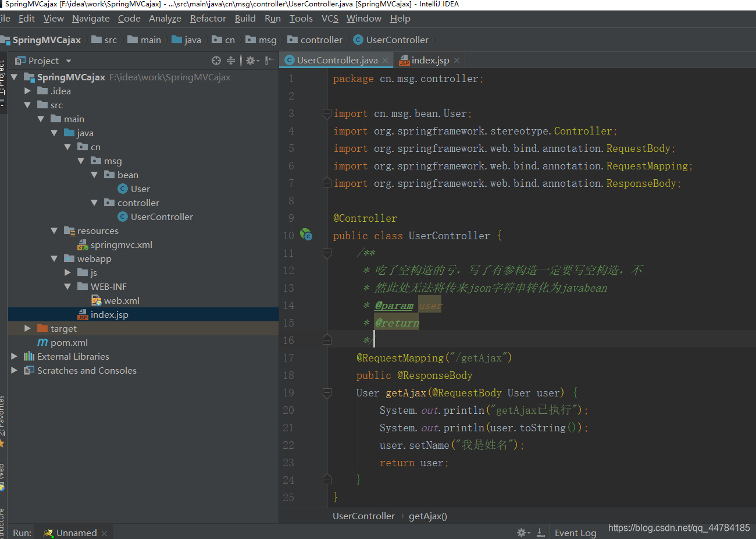
Task: Click the download/restore layout icon in the Run panel
Action: [x=540, y=533]
